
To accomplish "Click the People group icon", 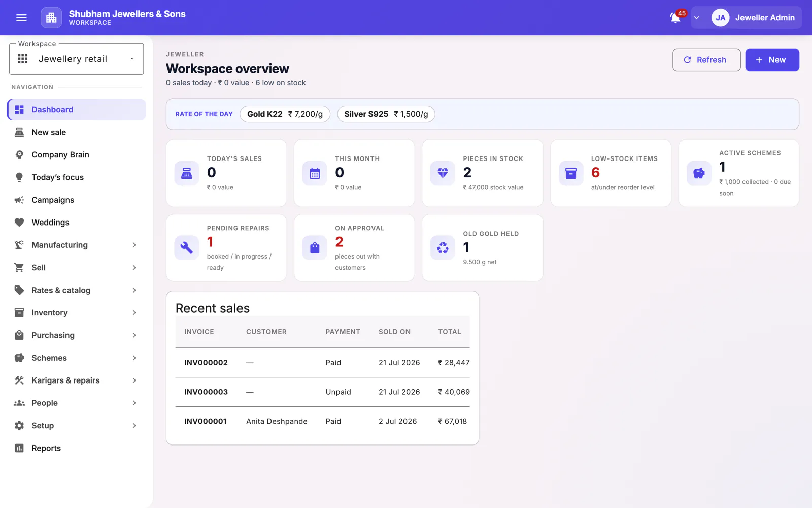I will coord(19,403).
